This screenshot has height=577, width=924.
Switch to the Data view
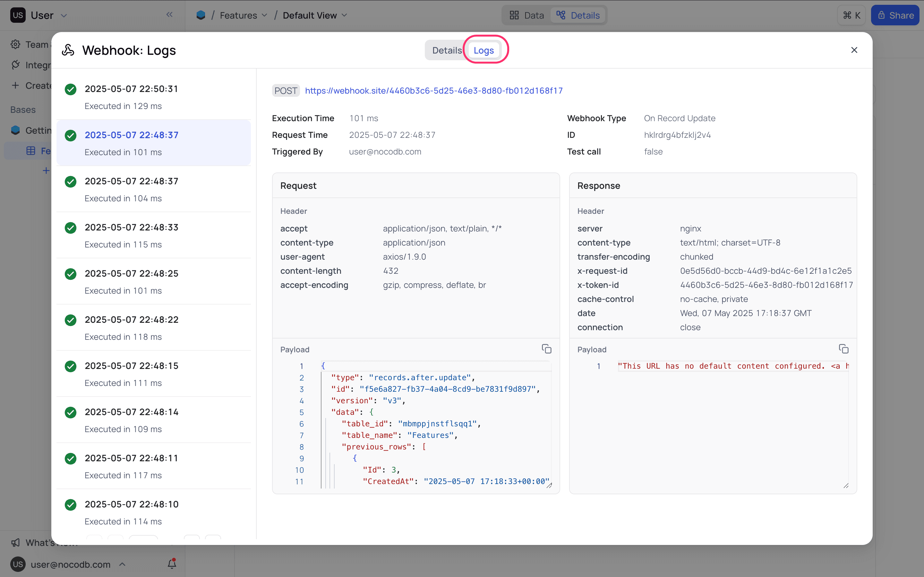click(x=527, y=15)
